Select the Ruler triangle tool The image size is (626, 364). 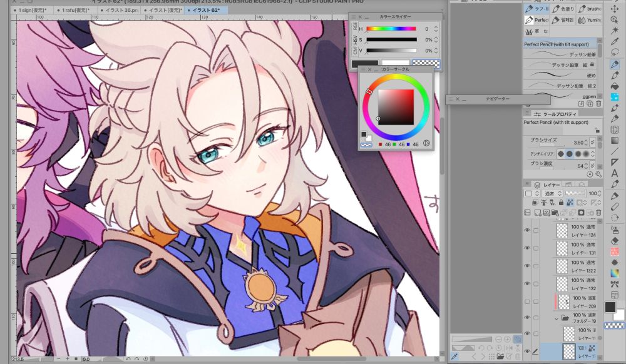click(615, 162)
